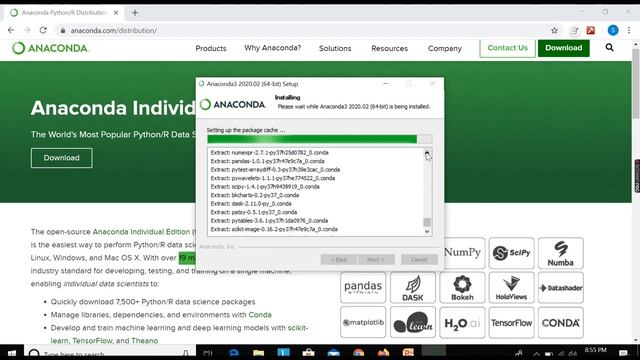
Task: Open the Solutions menu
Action: (x=335, y=48)
